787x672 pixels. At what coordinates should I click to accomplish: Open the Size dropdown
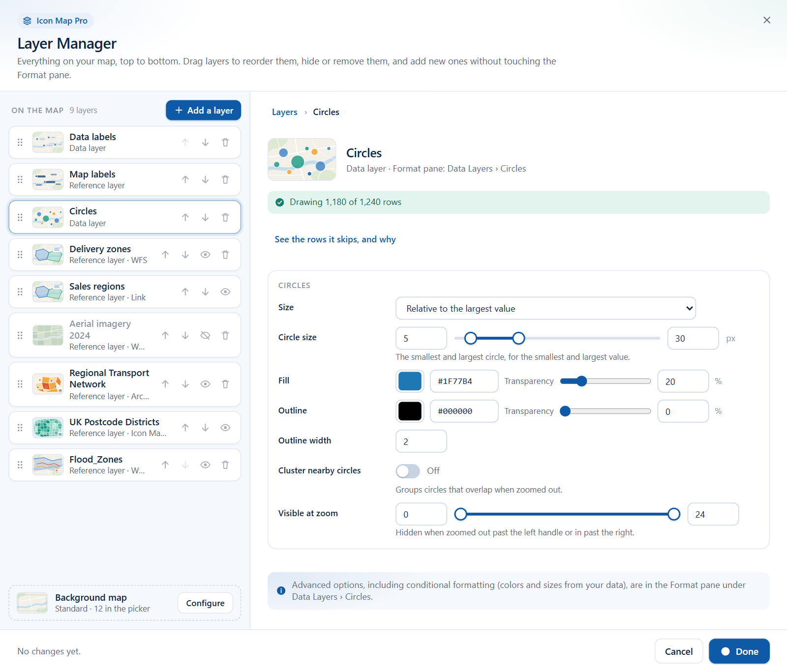pos(545,308)
